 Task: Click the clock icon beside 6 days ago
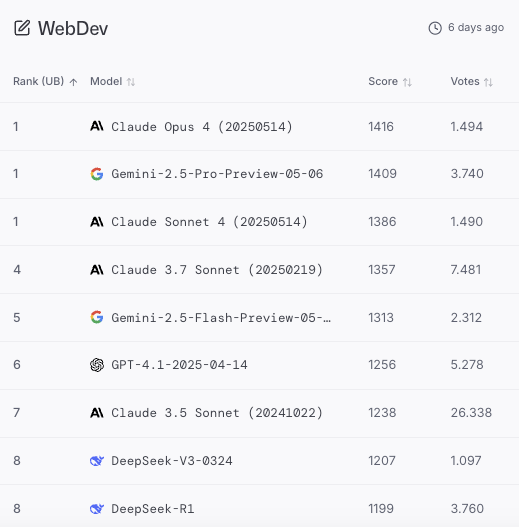coord(435,28)
